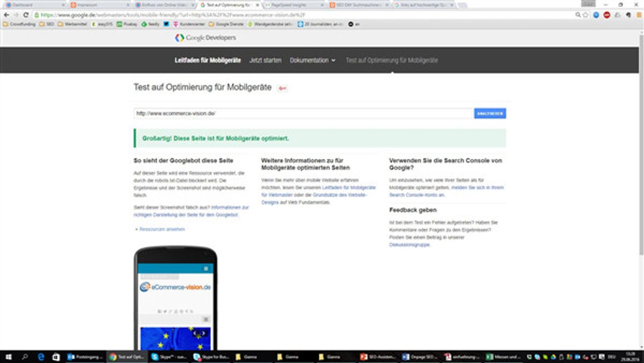Open the Pixabay bookmark
644x363 pixels.
pos(127,24)
